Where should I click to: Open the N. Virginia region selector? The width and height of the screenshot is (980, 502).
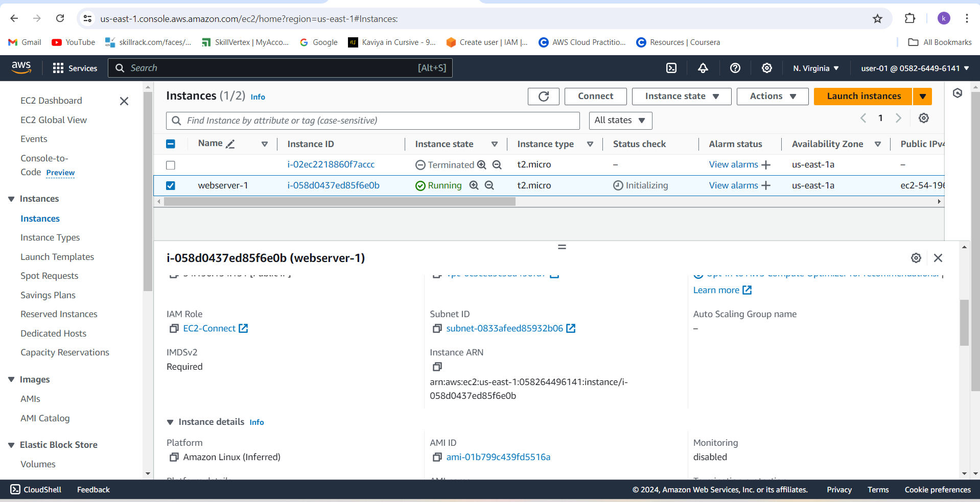[816, 68]
